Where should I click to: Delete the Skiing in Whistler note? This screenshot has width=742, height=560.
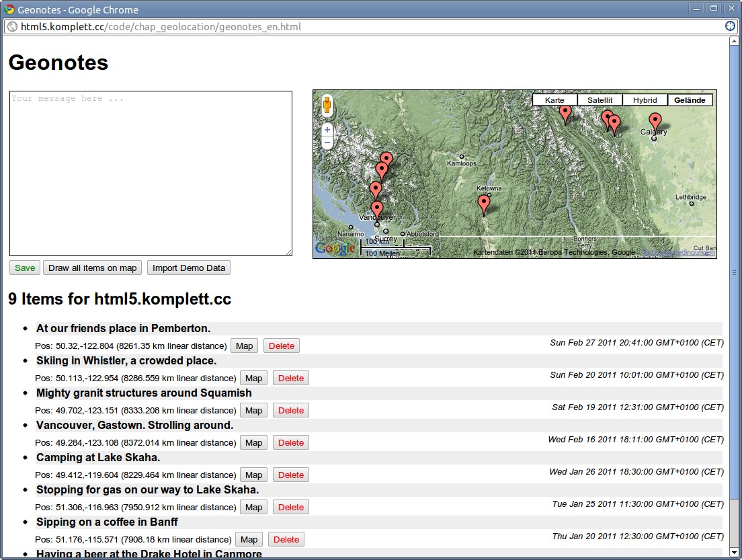click(x=290, y=378)
